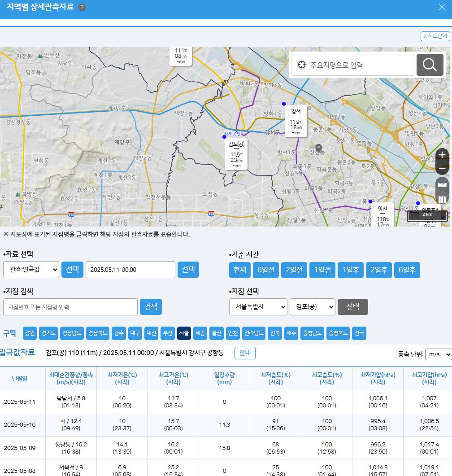Click the 김포(공) station marker on map

pos(236,154)
